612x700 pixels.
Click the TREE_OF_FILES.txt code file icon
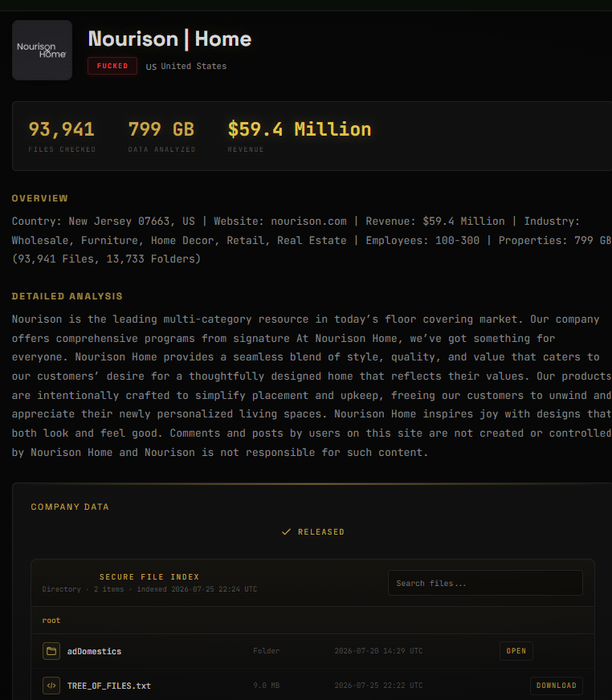(x=51, y=686)
